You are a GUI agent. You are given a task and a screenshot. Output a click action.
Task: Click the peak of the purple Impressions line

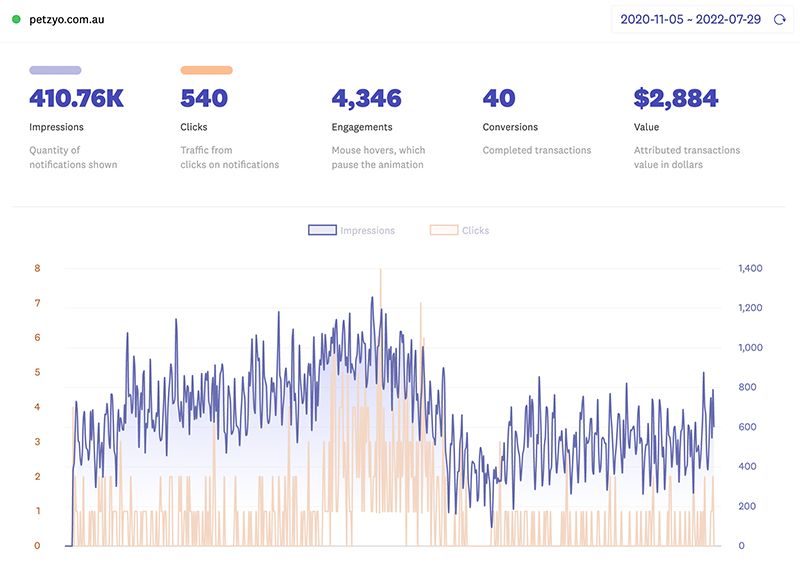pyautogui.click(x=374, y=298)
